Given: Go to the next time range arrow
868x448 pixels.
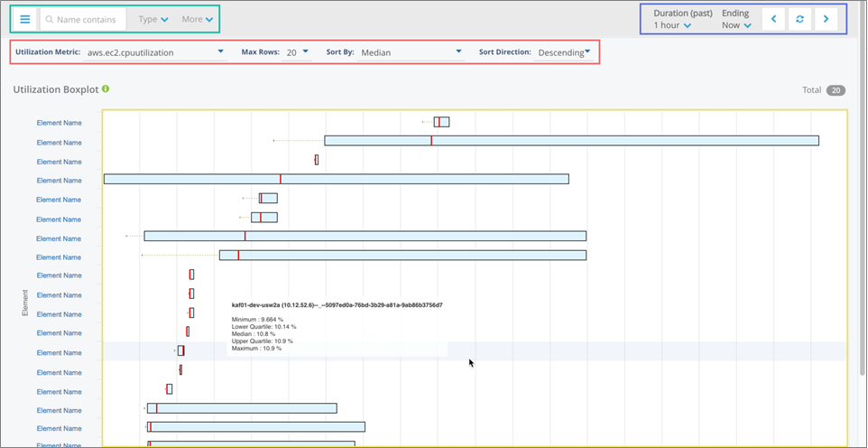Looking at the screenshot, I should coord(826,19).
